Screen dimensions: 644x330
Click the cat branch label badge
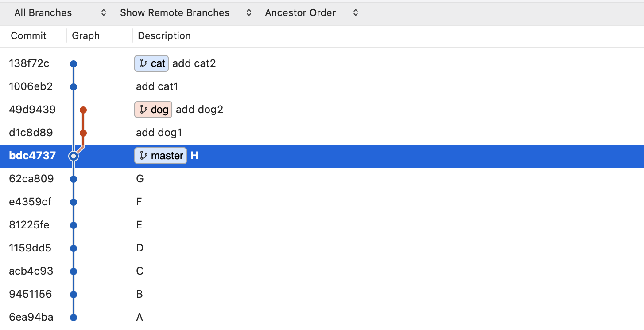(151, 63)
